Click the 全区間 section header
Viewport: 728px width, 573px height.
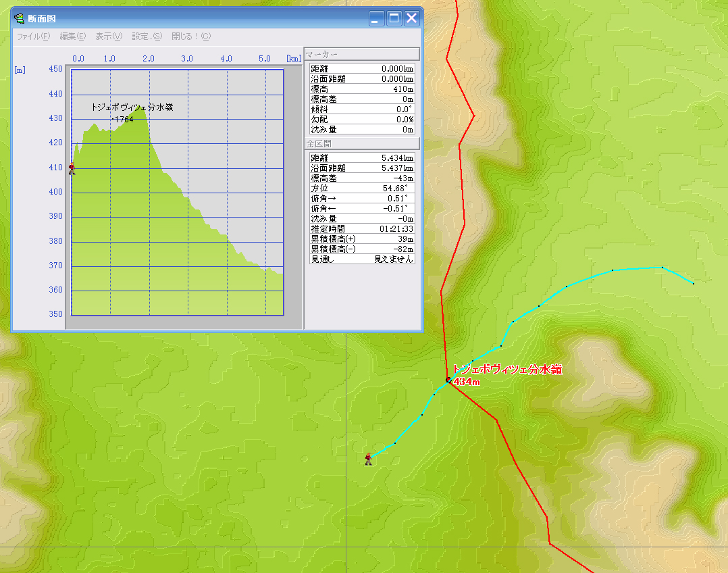[362, 144]
